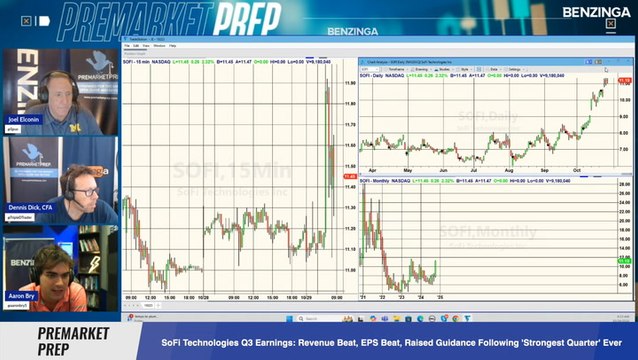The height and width of the screenshot is (360, 638).
Task: Click the red last-price label on daily chart
Action: point(625,81)
